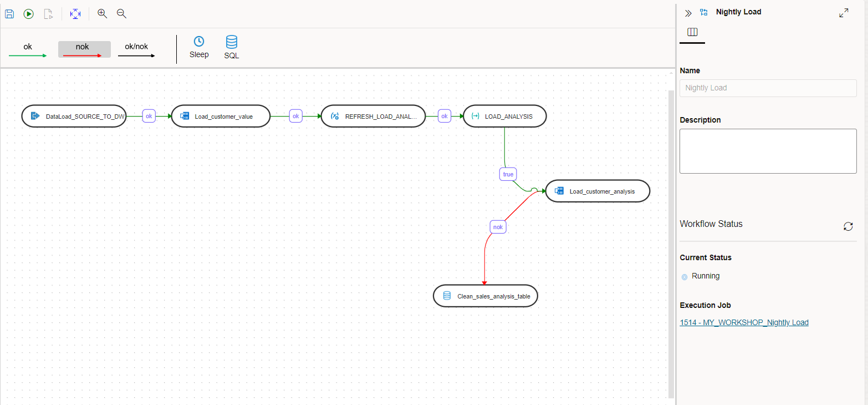
Task: Click the Save workflow icon
Action: coord(9,14)
